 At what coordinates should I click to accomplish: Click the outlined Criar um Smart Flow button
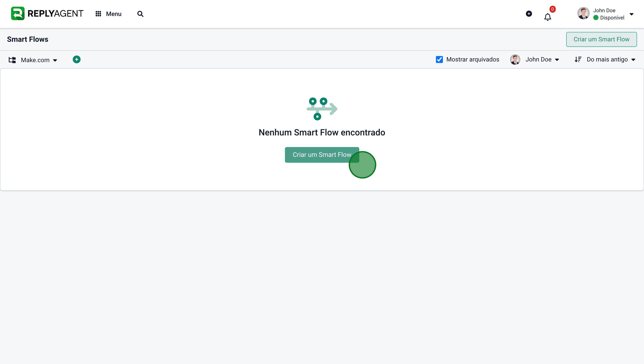[x=602, y=39]
